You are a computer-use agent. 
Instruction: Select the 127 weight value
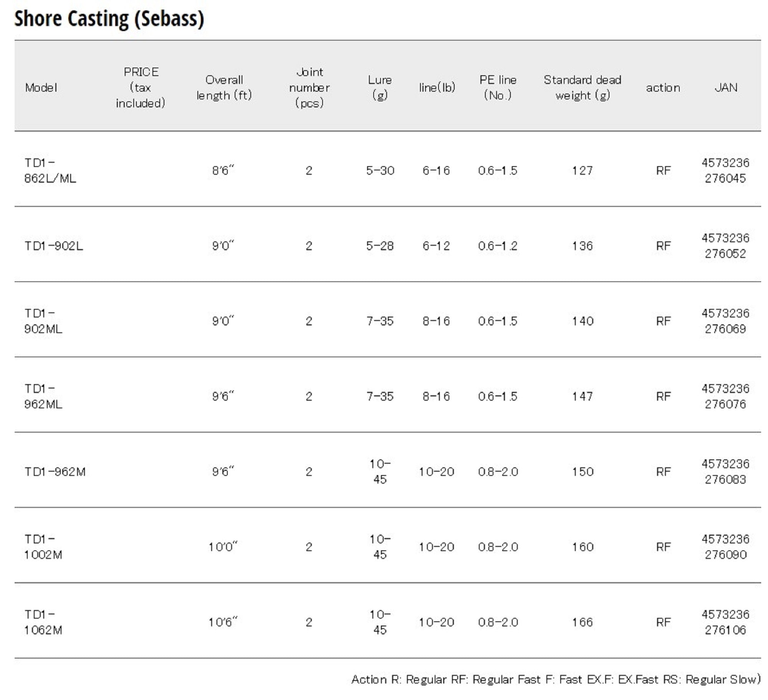[582, 170]
